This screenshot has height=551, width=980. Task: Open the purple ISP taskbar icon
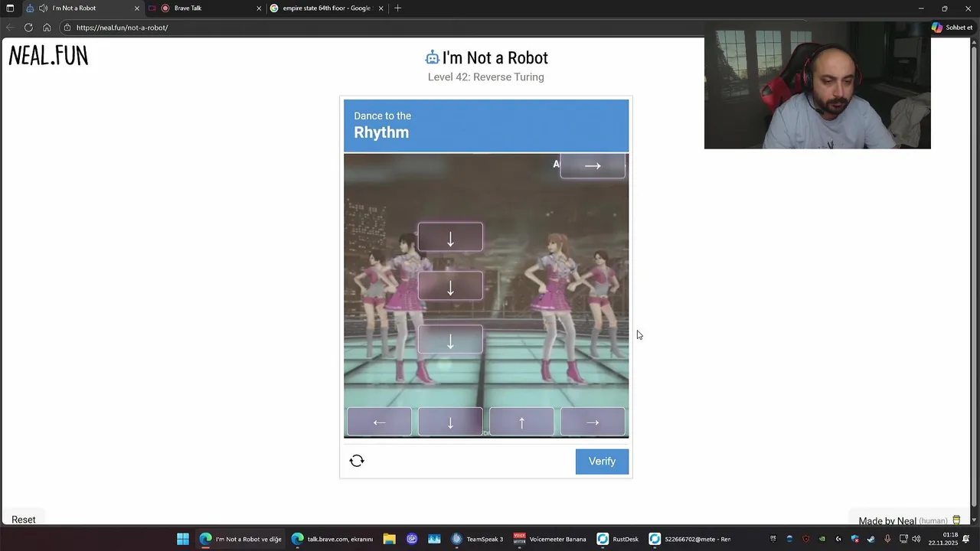(412, 539)
